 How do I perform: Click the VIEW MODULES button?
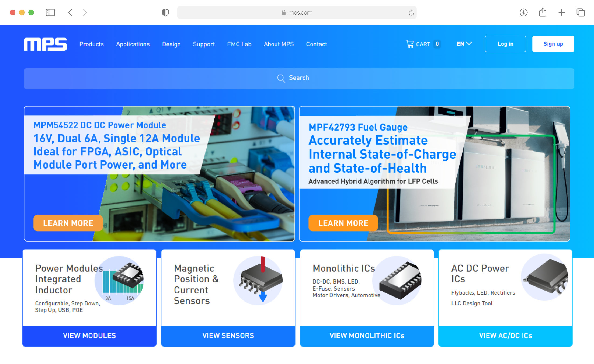(89, 336)
